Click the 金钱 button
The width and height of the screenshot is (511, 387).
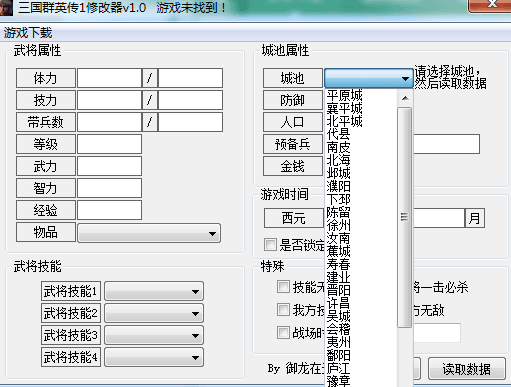pyautogui.click(x=293, y=166)
